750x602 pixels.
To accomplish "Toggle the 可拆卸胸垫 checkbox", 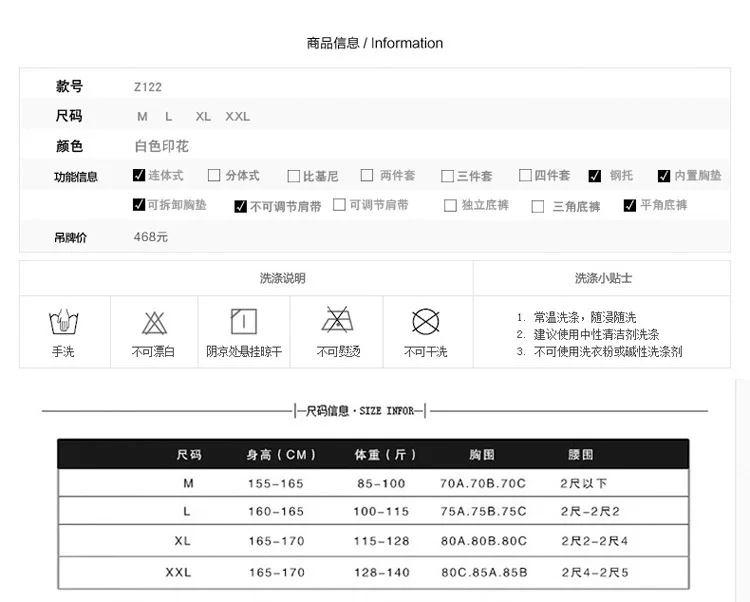I will (x=139, y=205).
